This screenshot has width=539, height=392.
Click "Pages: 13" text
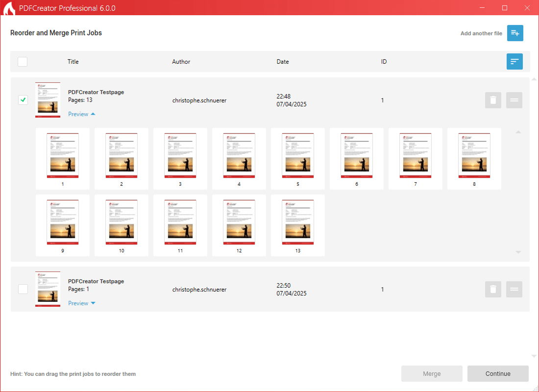(80, 100)
